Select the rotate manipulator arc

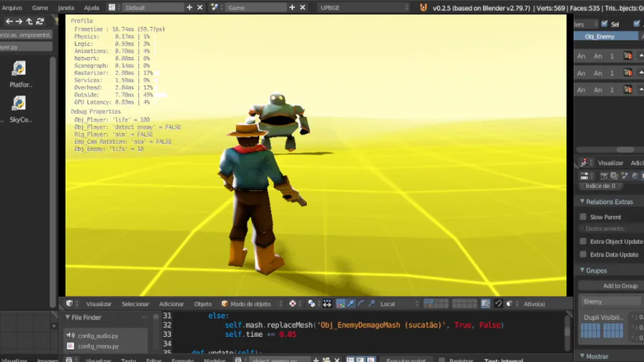click(361, 304)
